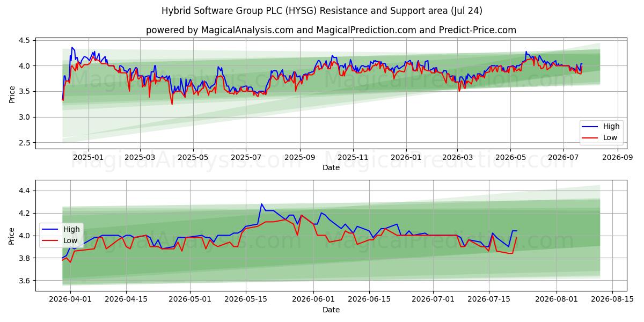Click the 'Date' x-axis label of lower chart

(331, 310)
